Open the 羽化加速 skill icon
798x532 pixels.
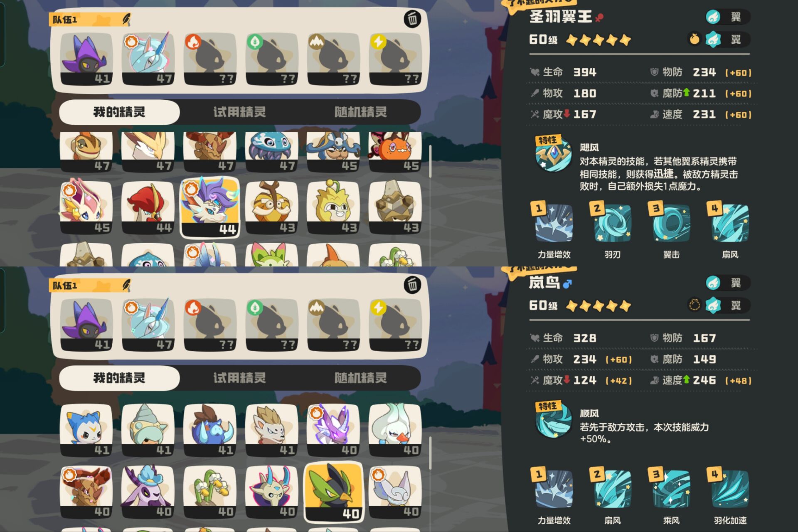click(730, 489)
